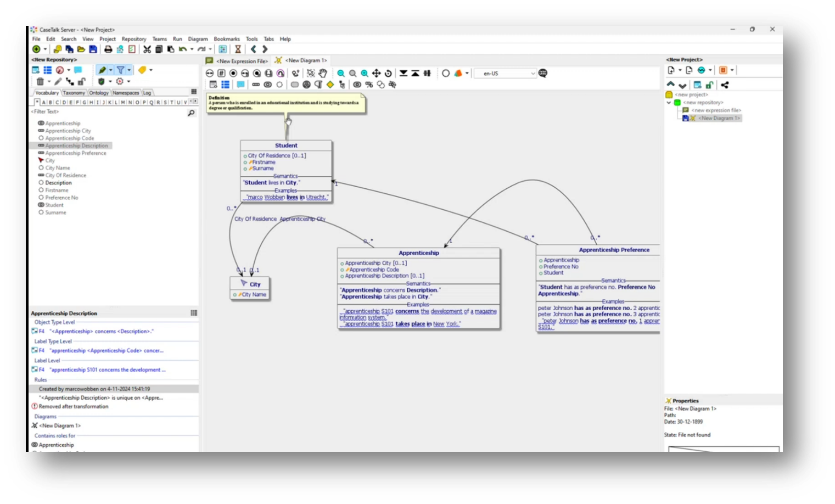
Task: Click the printer icon in main toolbar
Action: point(108,49)
